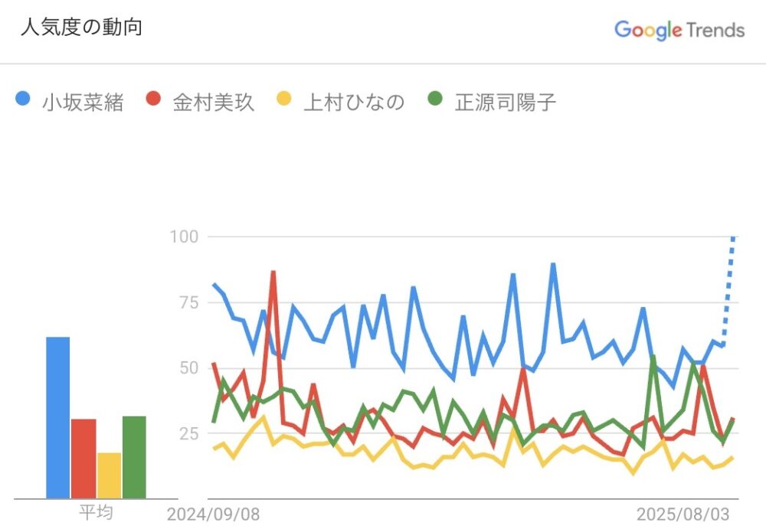
Task: Select the 金村美玖 legend label
Action: 213,102
